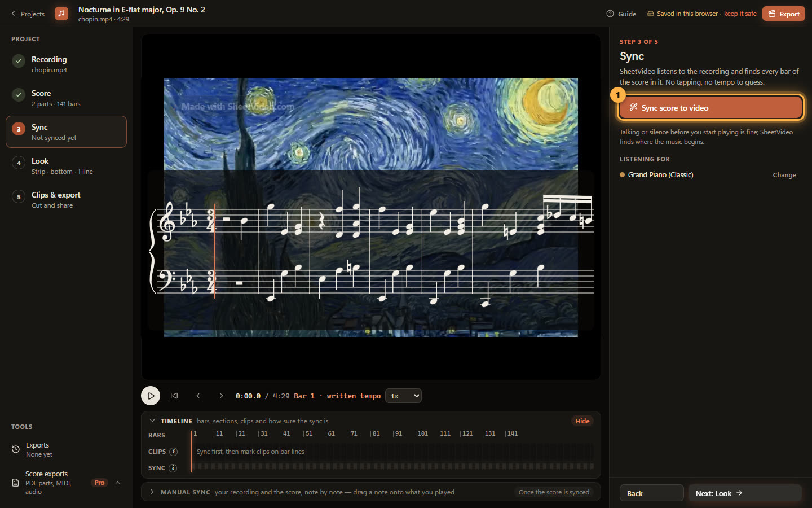Skip back to the start
The height and width of the screenshot is (508, 812).
(x=174, y=396)
